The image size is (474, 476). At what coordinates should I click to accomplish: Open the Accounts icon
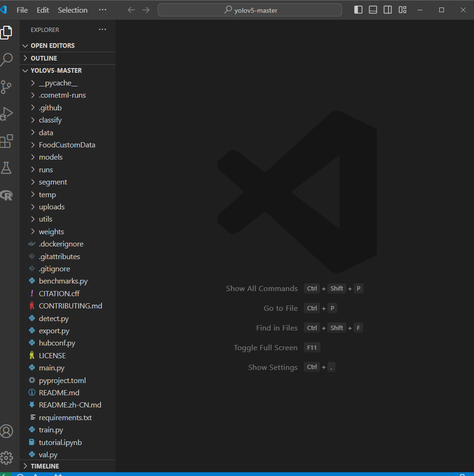click(6, 431)
